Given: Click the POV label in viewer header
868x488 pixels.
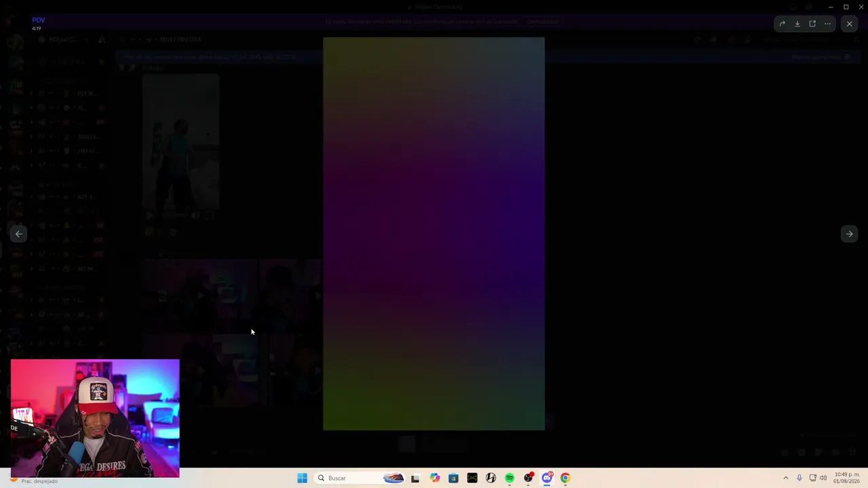Looking at the screenshot, I should coord(39,20).
